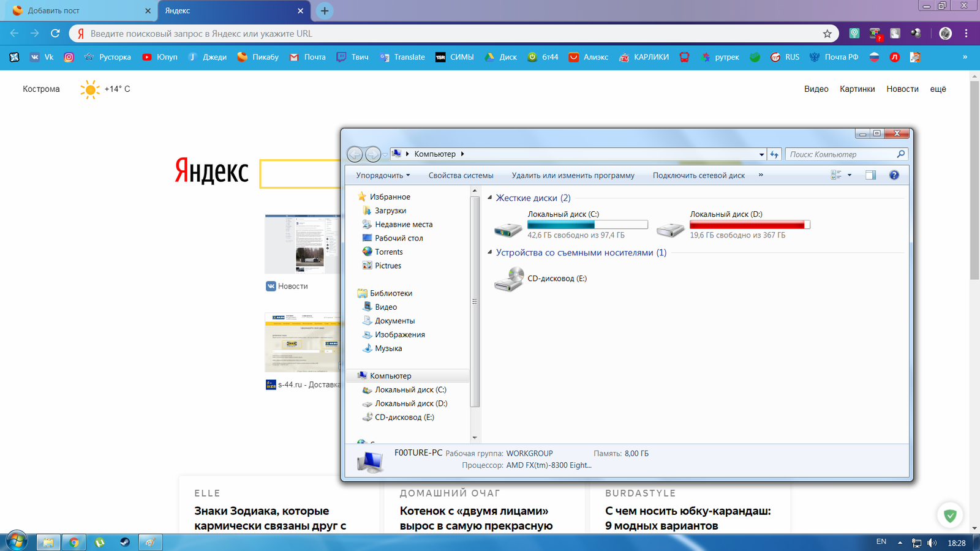Screen dimensions: 980x551
Task: Open the Алиэкс bookmark
Action: pos(589,57)
